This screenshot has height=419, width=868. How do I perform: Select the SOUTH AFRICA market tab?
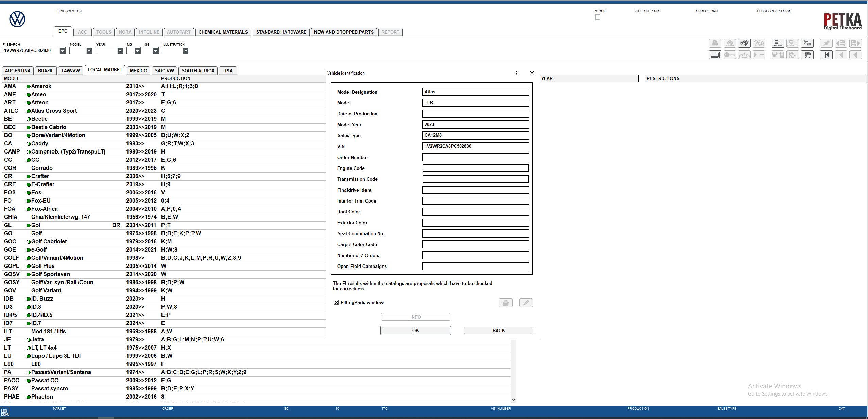[x=198, y=71]
